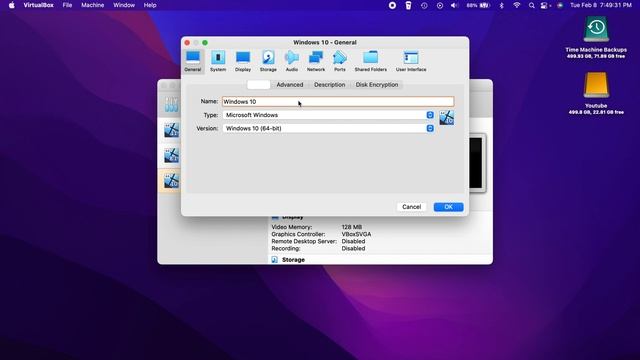The image size is (640, 360).
Task: Select Time Machine Backups drive on desktop
Action: pos(596,38)
